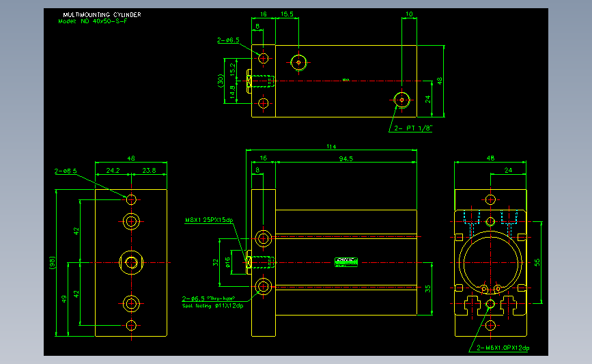The width and height of the screenshot is (592, 364).
Task: Click the 2-ø6.5 Thru-hole annotation
Action: click(x=208, y=298)
